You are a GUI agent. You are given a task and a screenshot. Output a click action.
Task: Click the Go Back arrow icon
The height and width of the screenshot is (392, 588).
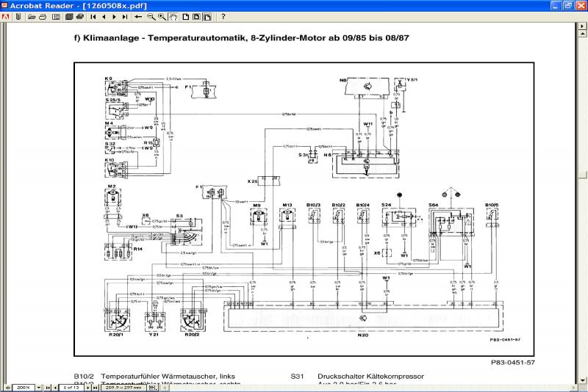click(138, 16)
